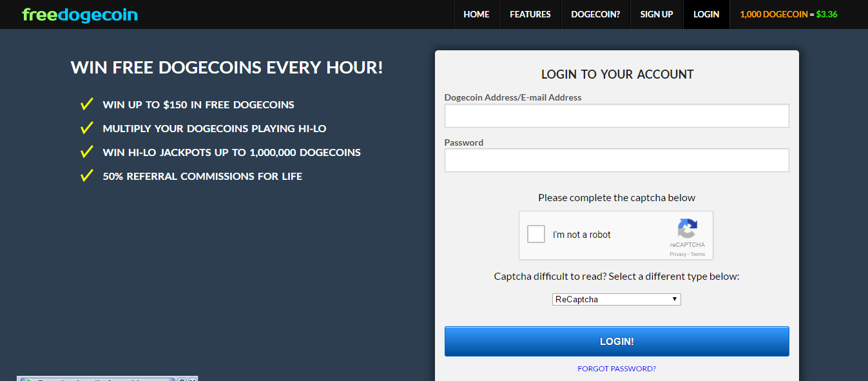
Task: Click the LOGIN TO YOUR ACCOUNT heading
Action: tap(617, 74)
